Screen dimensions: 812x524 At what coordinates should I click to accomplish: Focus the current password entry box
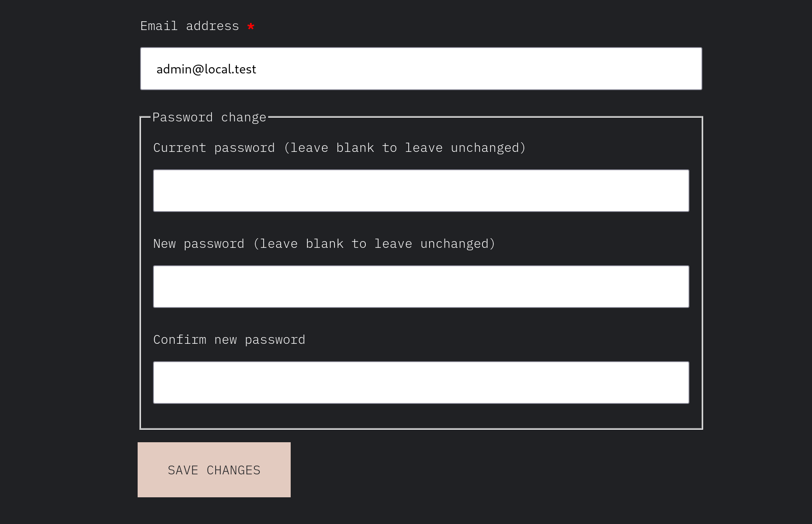[x=421, y=190]
